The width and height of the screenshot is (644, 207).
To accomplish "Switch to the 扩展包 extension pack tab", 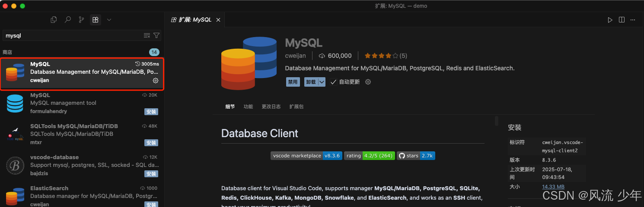I will [x=296, y=107].
